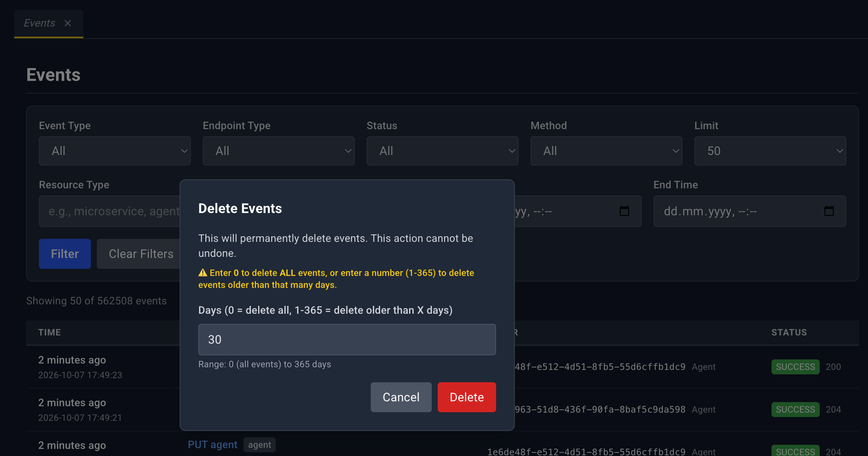868x456 pixels.
Task: Open the Method filter dropdown
Action: 606,151
